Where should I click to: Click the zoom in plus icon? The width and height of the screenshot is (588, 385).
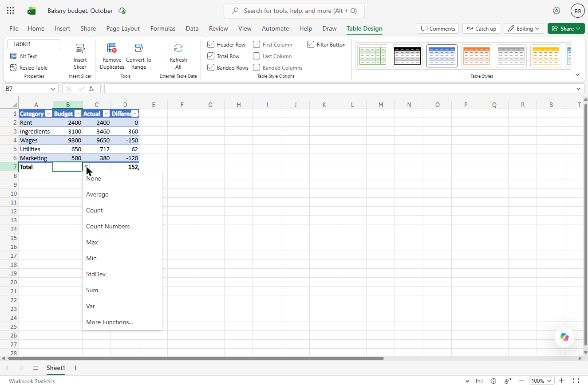(x=562, y=381)
